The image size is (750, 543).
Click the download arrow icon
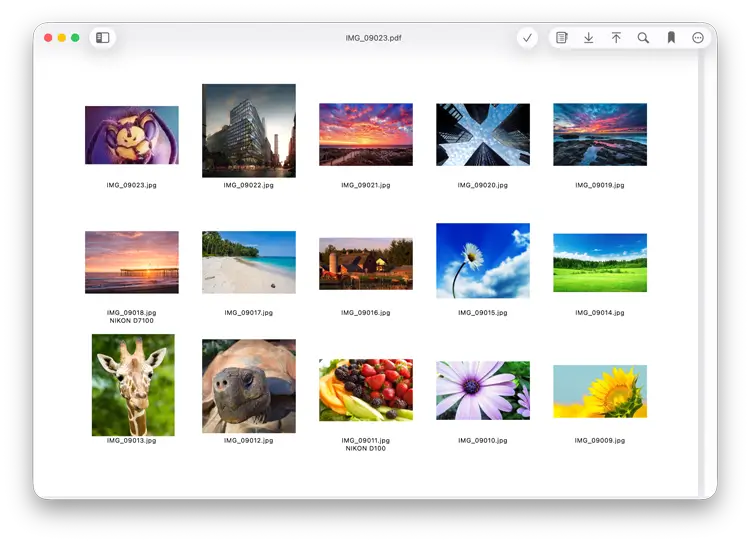pyautogui.click(x=589, y=38)
